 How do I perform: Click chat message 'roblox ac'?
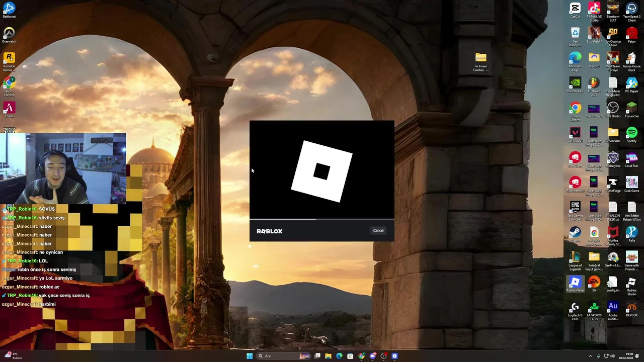pos(49,287)
